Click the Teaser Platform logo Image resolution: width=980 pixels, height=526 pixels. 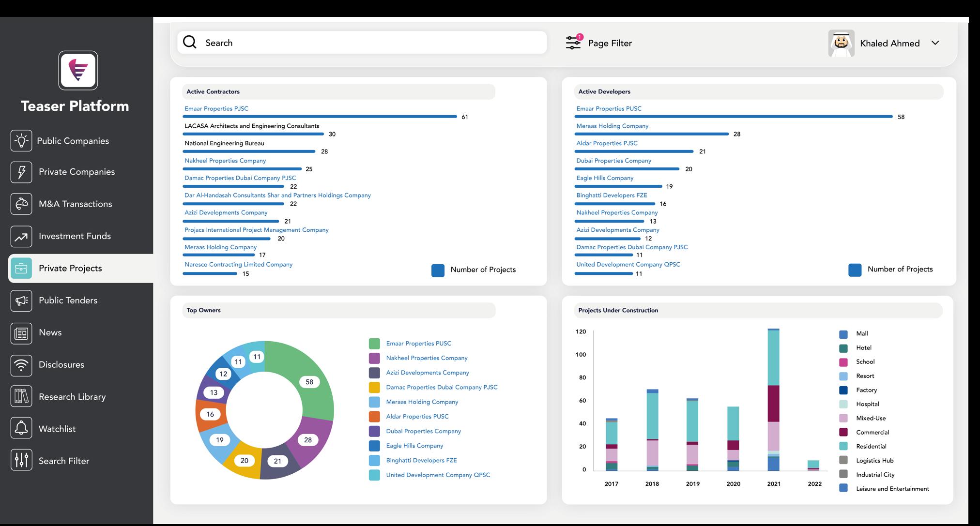pyautogui.click(x=78, y=71)
